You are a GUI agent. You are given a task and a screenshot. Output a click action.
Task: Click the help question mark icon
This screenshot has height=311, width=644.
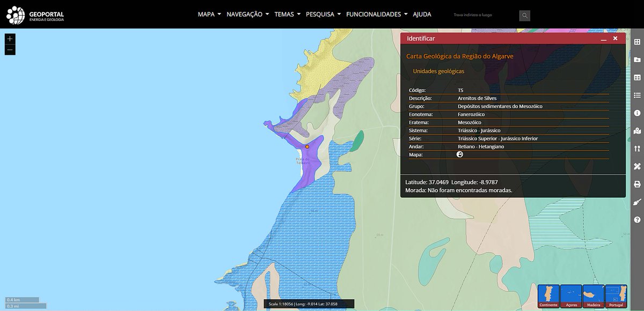[x=636, y=220]
